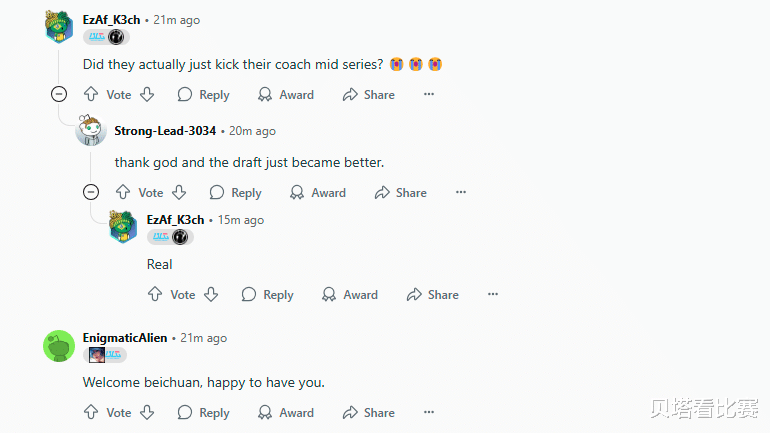This screenshot has height=433, width=770.
Task: Give an Award to Strong-Lead-3034's comment
Action: tap(317, 193)
